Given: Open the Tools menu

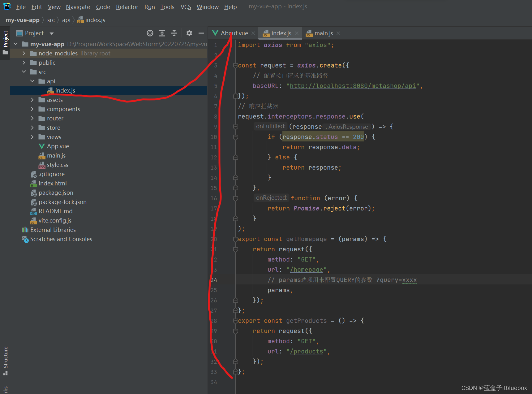Looking at the screenshot, I should click(167, 7).
